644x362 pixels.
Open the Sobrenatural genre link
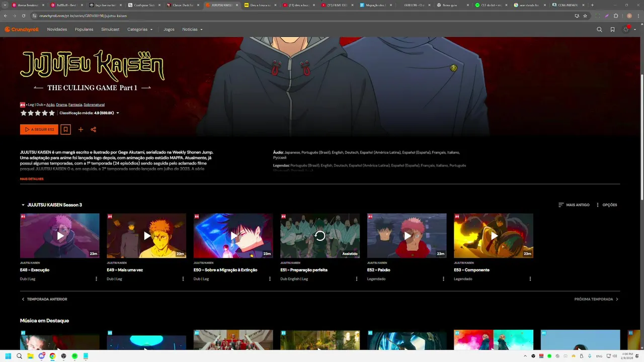pos(94,105)
